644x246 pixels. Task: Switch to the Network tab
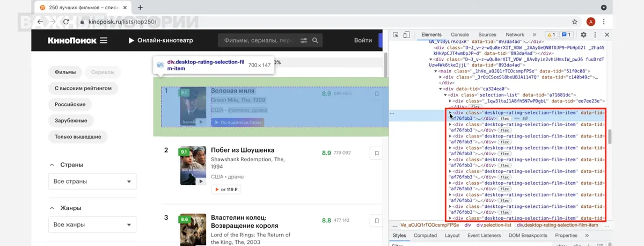point(515,34)
